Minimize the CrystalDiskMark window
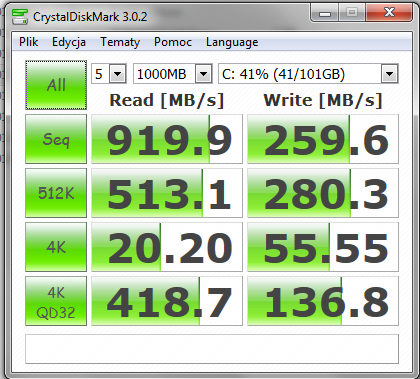420x379 pixels. point(325,13)
